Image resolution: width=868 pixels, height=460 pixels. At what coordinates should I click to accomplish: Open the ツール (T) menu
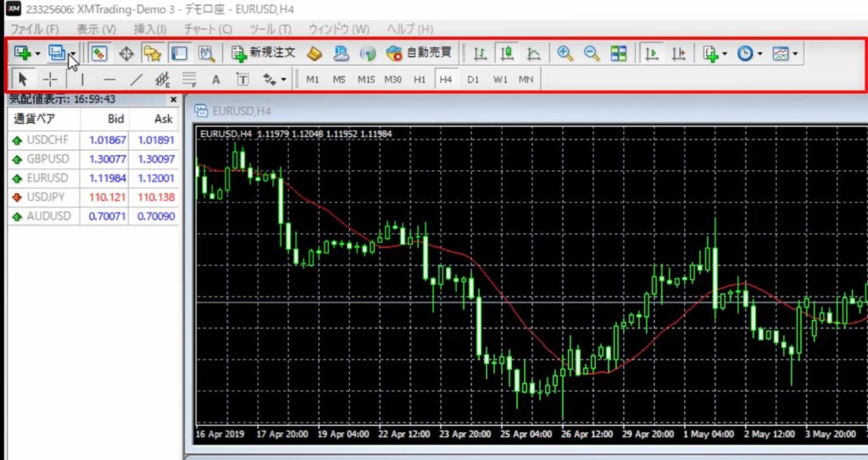(x=270, y=29)
